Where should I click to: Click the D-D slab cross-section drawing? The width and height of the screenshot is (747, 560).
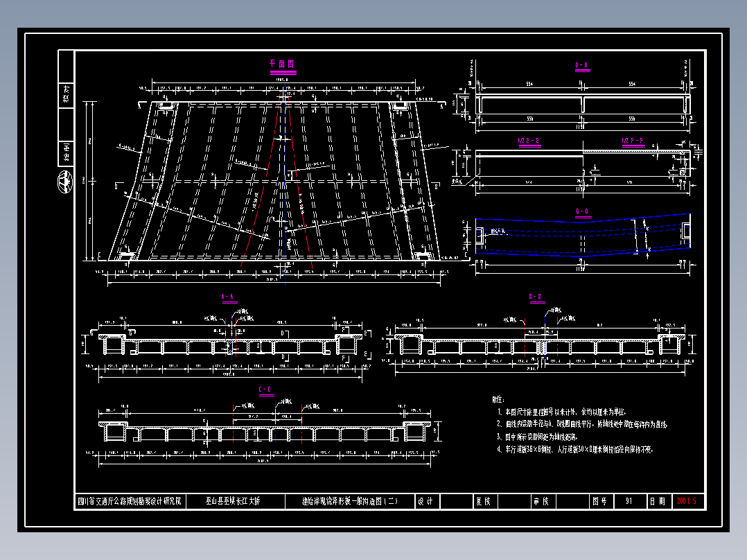coord(583,104)
